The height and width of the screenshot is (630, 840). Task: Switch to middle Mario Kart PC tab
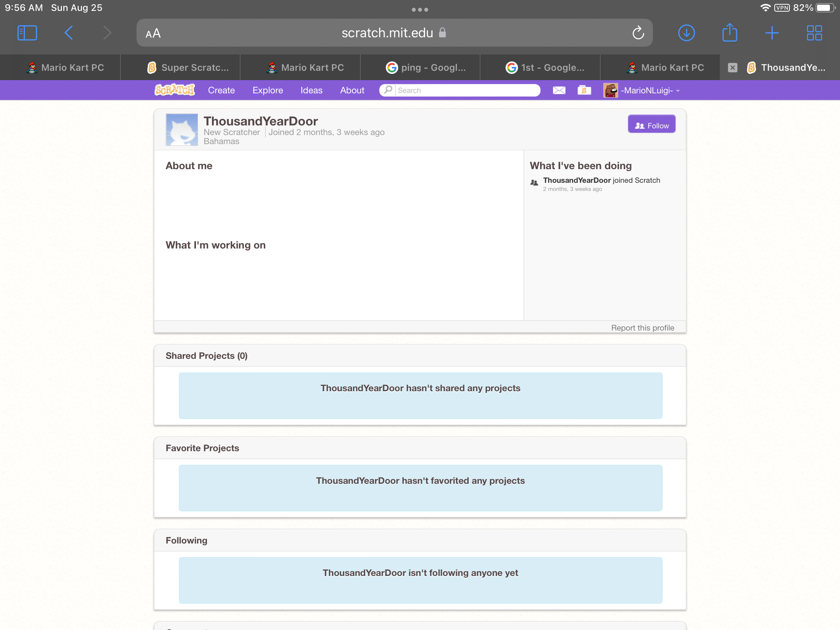tap(300, 68)
